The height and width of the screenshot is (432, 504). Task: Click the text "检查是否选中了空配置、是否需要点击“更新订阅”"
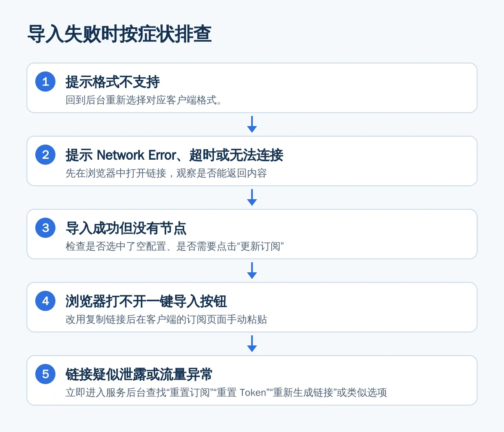tap(175, 246)
